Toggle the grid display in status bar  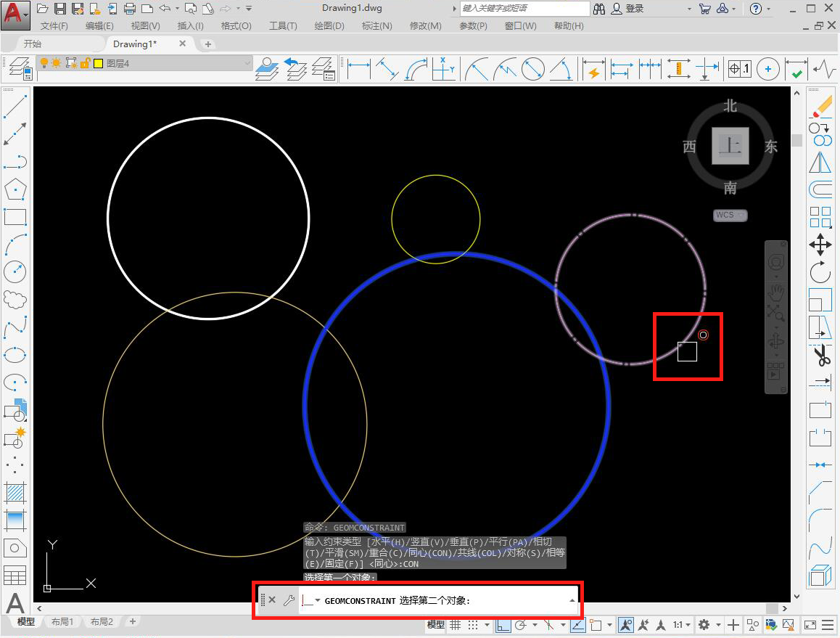coord(455,625)
